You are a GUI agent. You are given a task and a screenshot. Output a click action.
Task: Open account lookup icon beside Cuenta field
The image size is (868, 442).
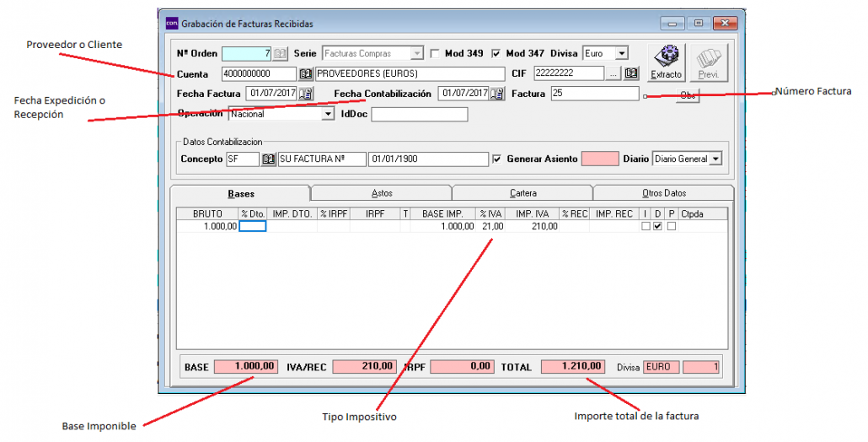point(305,73)
